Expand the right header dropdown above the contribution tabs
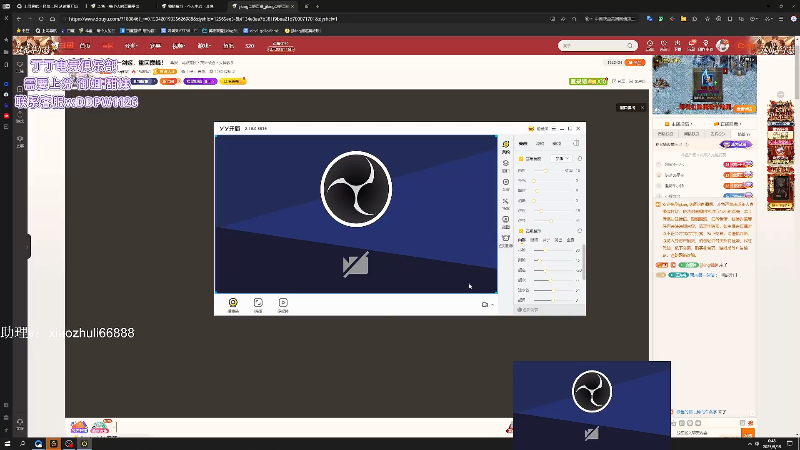 click(x=728, y=124)
